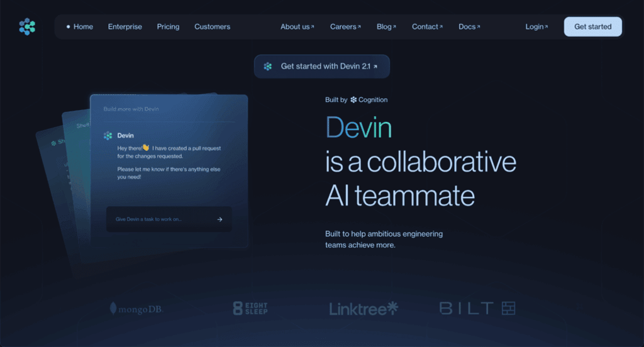644x347 pixels.
Task: Click the text 'Built to help ambitious engineering'
Action: coord(384,234)
